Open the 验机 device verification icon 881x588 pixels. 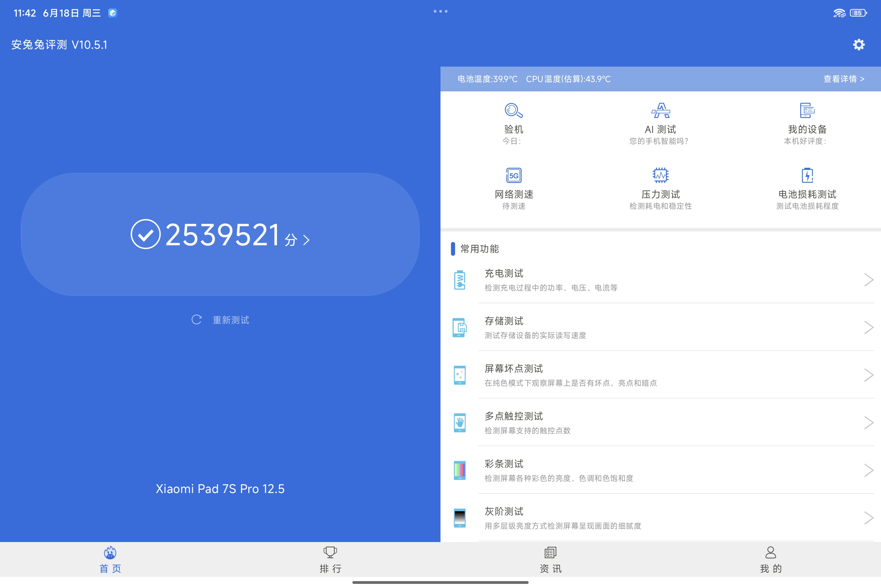click(513, 110)
